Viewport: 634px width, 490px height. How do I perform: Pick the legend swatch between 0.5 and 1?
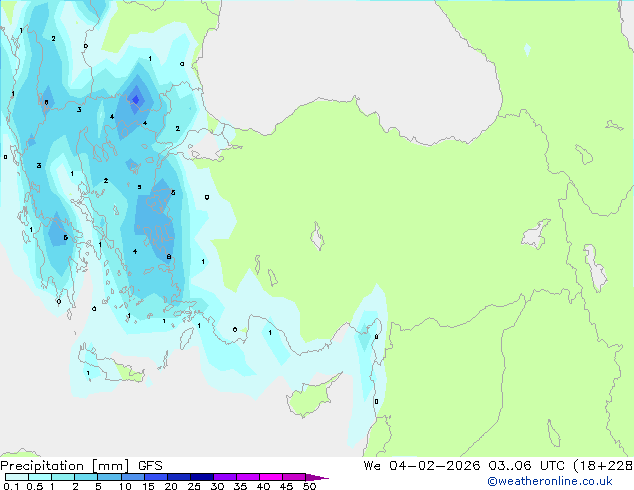tap(40, 477)
